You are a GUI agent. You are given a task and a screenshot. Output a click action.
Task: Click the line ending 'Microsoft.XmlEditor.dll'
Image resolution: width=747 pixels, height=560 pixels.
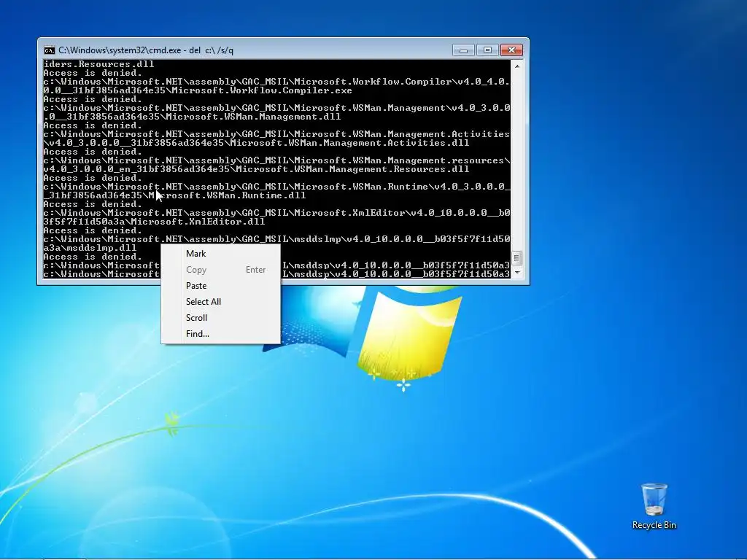coord(154,222)
